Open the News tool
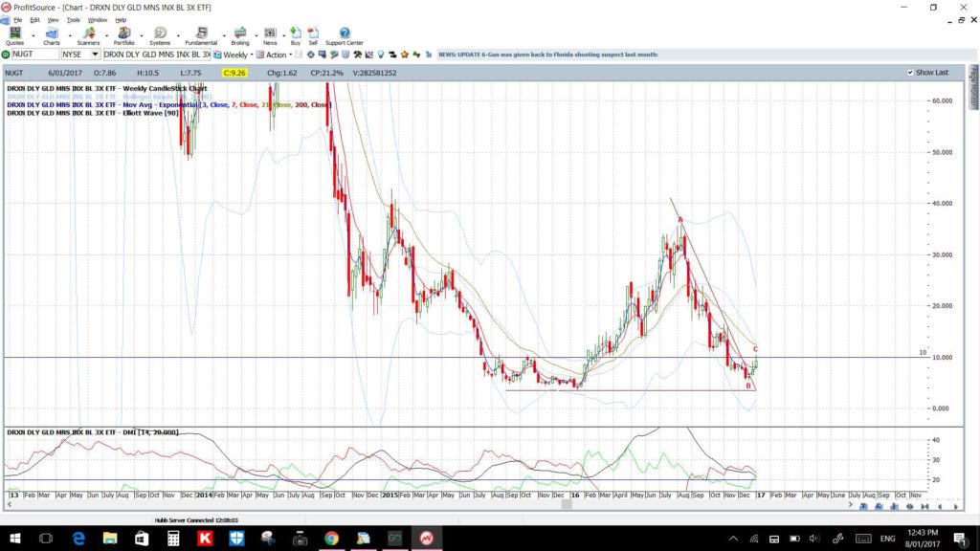This screenshot has height=551, width=980. (x=270, y=35)
